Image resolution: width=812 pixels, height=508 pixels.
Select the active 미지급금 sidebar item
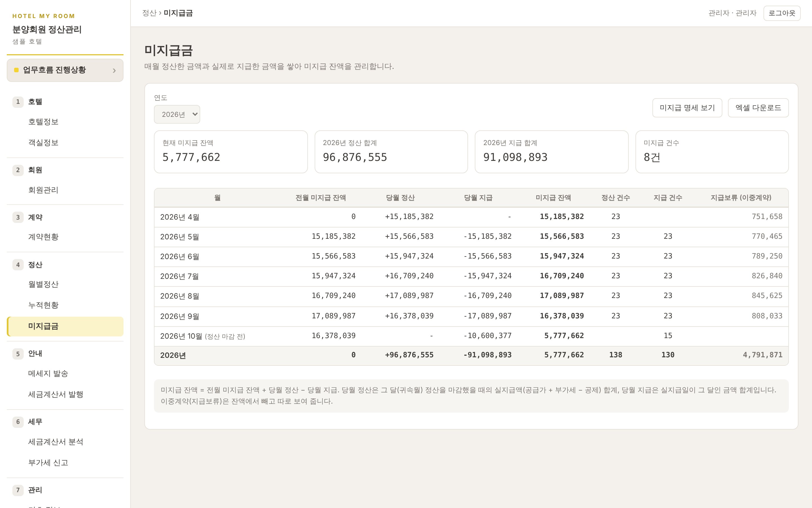coord(65,326)
